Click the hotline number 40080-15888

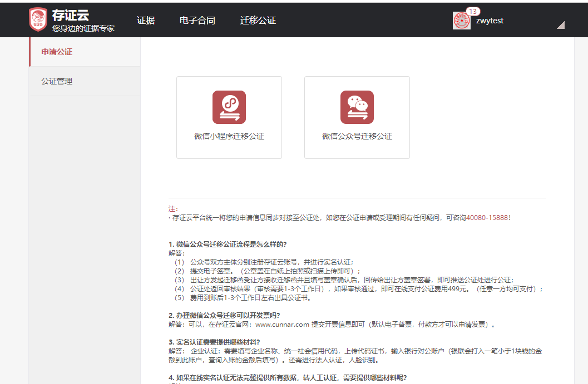(x=487, y=218)
